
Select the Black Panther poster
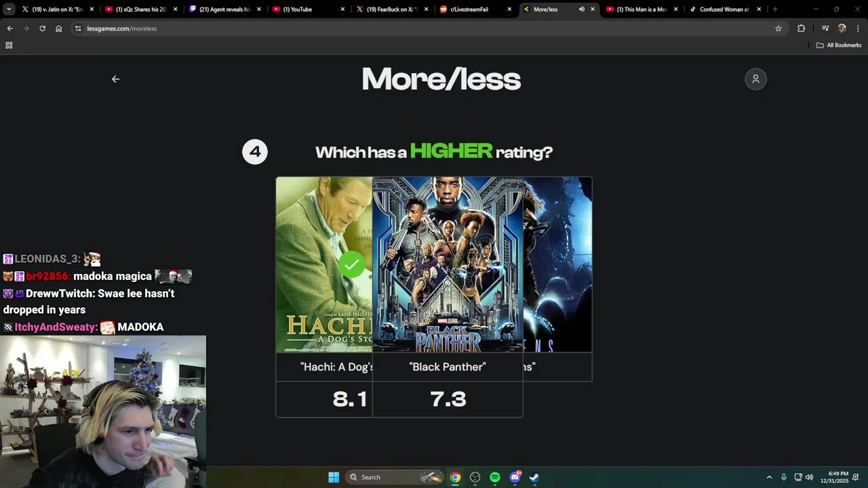coord(448,264)
